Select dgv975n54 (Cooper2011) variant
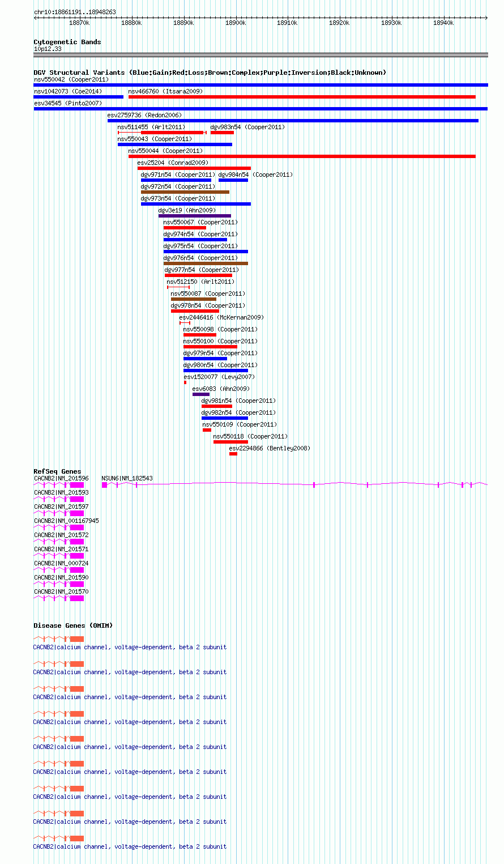Viewport: 504px width, 864px height. [x=206, y=252]
